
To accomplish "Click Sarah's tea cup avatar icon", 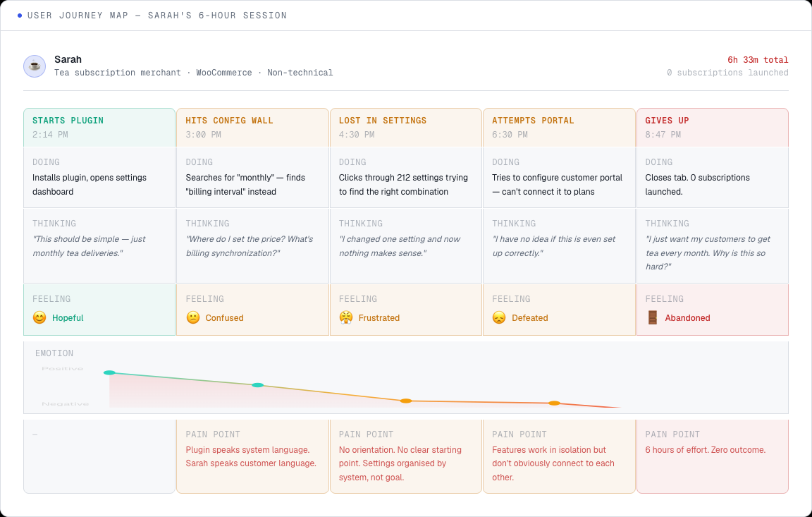I will click(35, 66).
